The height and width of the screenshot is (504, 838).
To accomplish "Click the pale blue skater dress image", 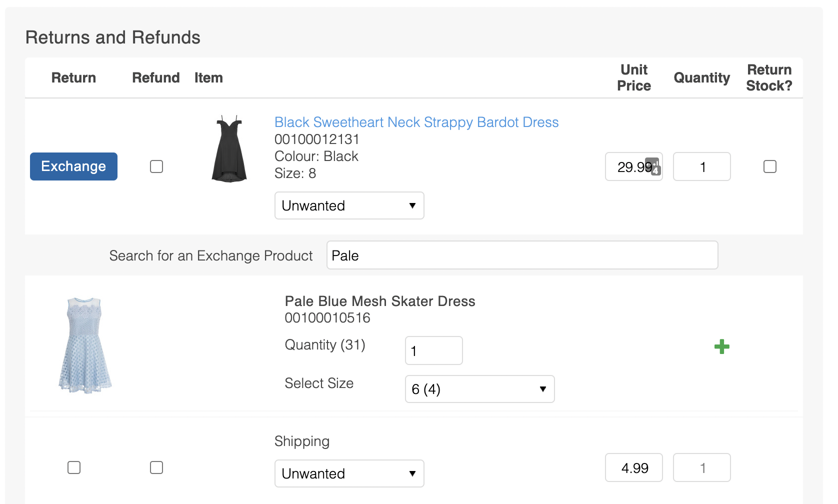I will 85,345.
